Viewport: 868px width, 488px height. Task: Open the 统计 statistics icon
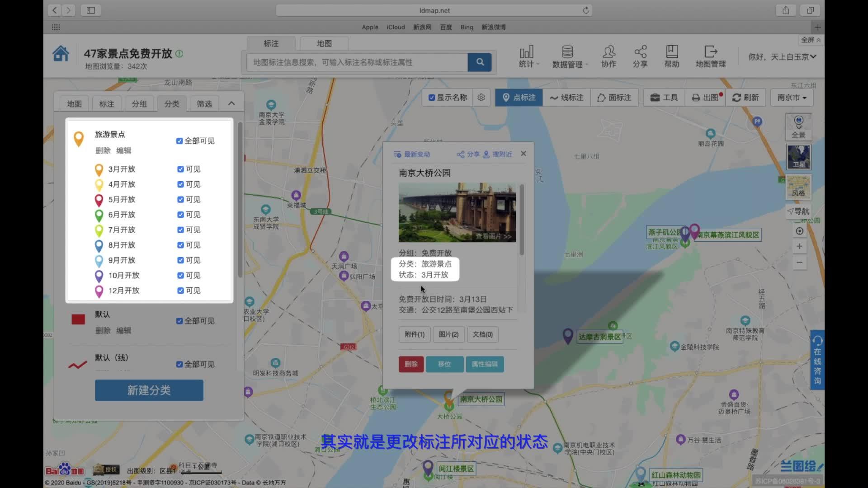[x=527, y=57]
